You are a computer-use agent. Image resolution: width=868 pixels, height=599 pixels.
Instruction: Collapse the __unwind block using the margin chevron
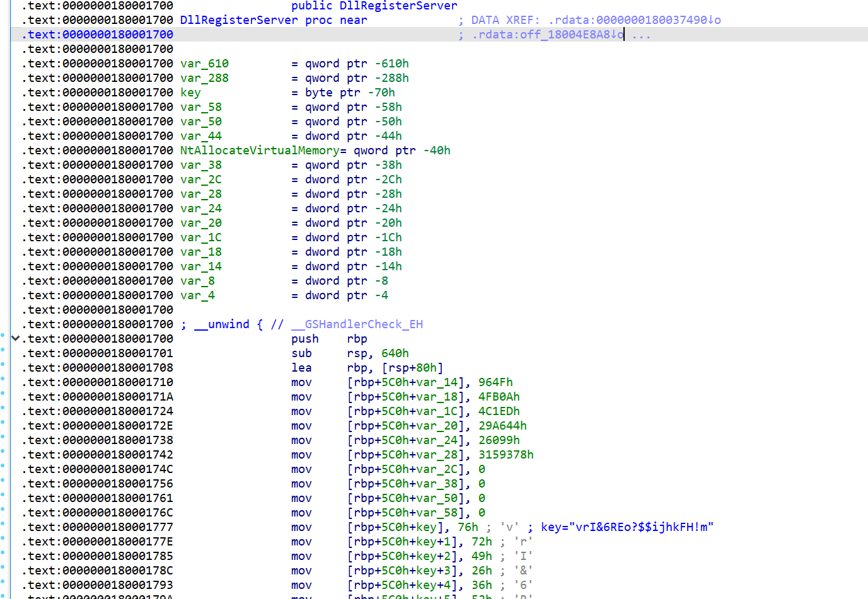(x=15, y=338)
